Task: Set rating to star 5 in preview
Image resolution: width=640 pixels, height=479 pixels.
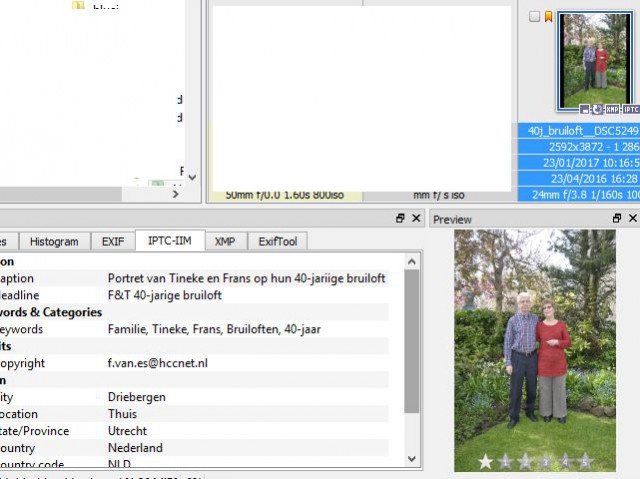Action: (x=585, y=461)
